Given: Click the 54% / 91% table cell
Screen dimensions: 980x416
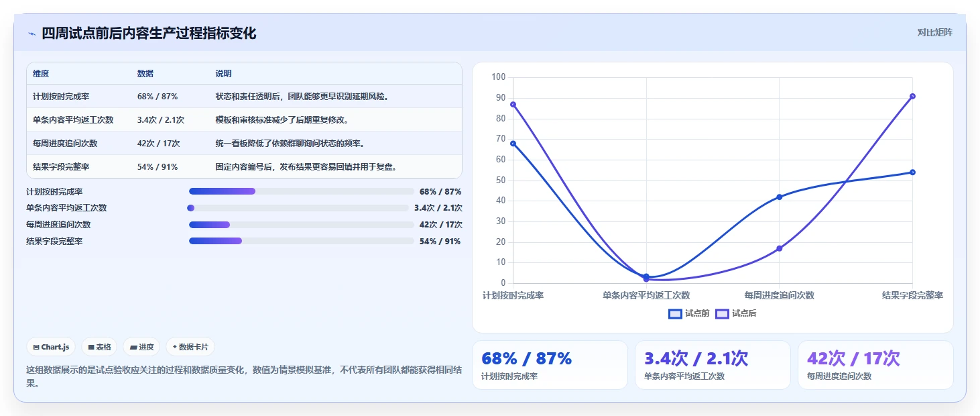Looking at the screenshot, I should click(x=158, y=167).
